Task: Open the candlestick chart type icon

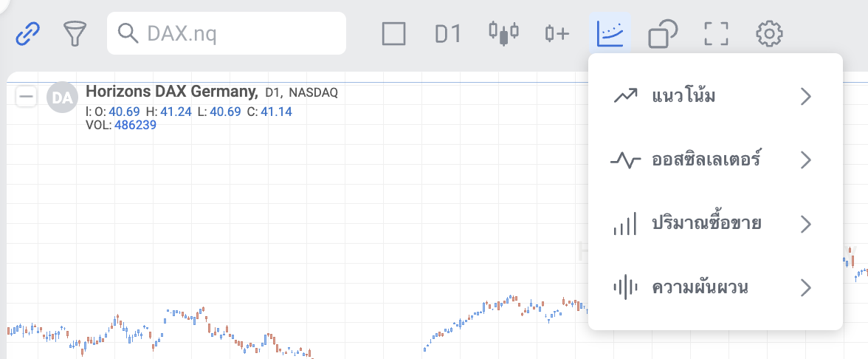Action: (x=503, y=34)
